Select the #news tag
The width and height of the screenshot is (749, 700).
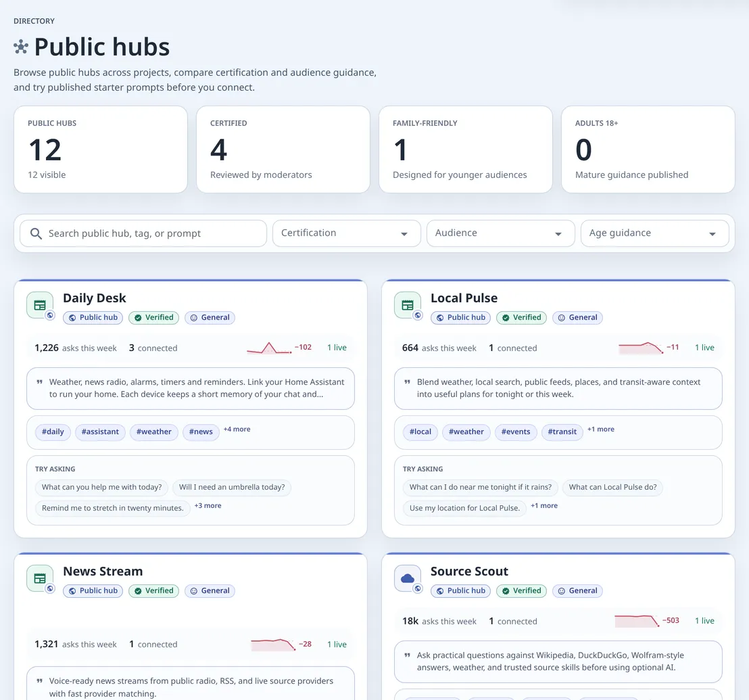coord(201,432)
